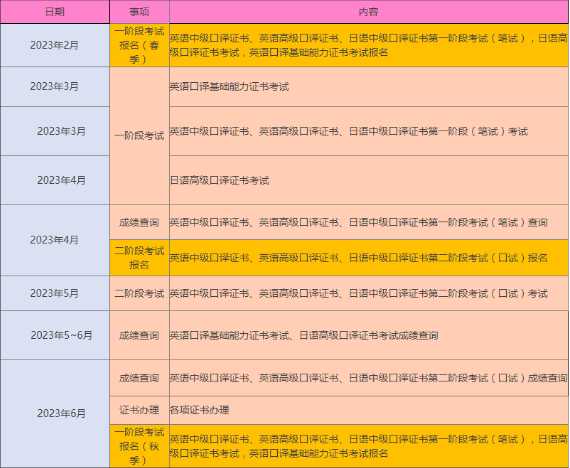Select the 成绩查询 cell in the 2023年6月 block

click(140, 378)
